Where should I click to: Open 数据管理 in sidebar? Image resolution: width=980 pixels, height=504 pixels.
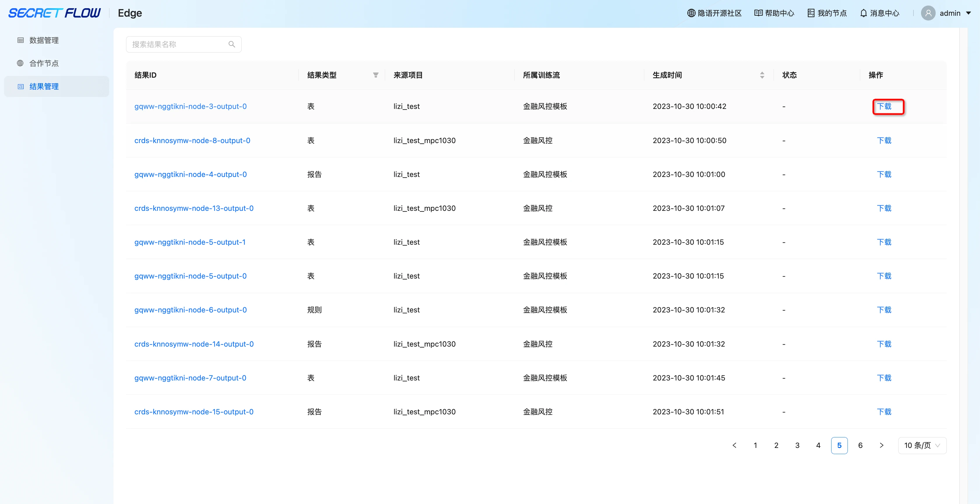(56, 40)
